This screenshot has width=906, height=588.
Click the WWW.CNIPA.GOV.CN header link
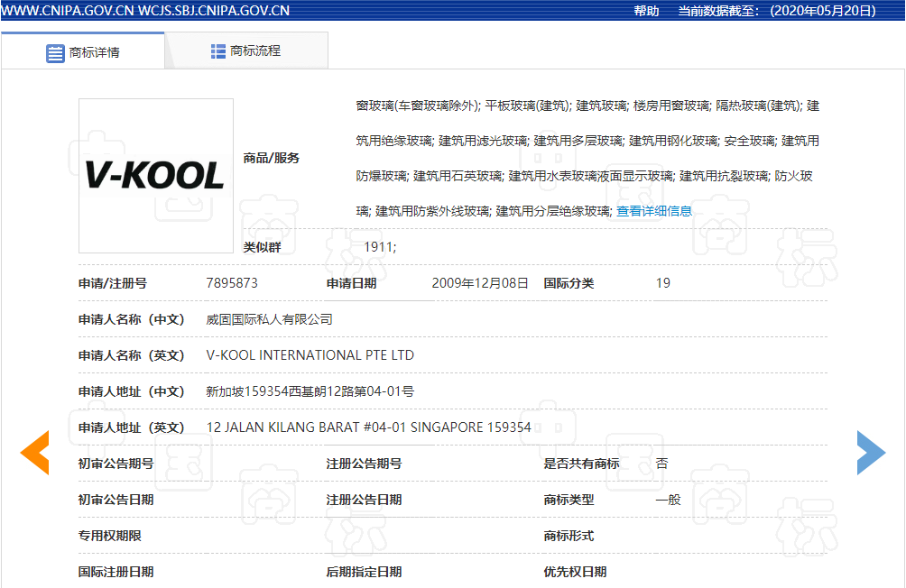point(67,11)
